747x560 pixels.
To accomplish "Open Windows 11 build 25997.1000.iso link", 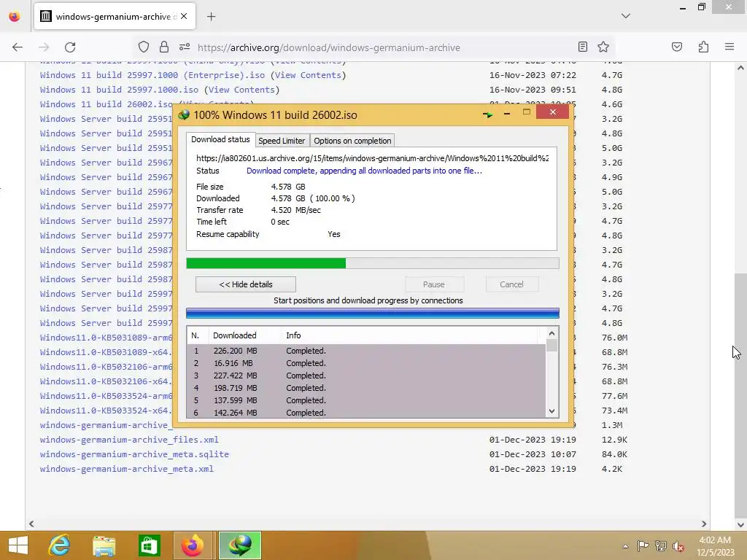I will click(x=119, y=90).
